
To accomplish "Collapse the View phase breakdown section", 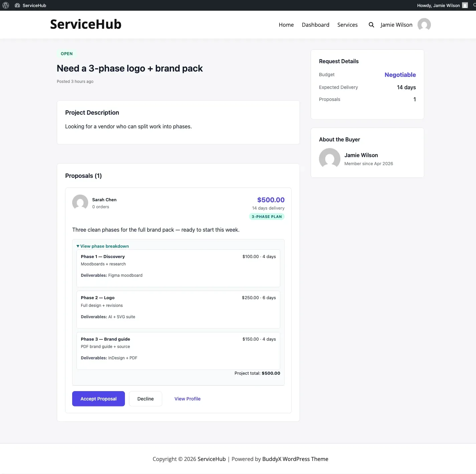I will tap(103, 246).
